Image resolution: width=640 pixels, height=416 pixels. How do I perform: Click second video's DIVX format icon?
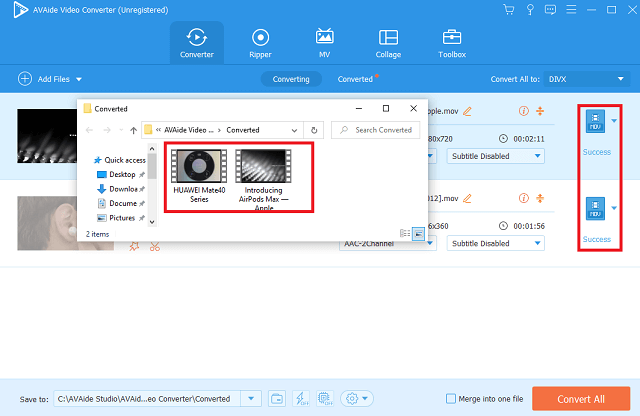(x=595, y=209)
